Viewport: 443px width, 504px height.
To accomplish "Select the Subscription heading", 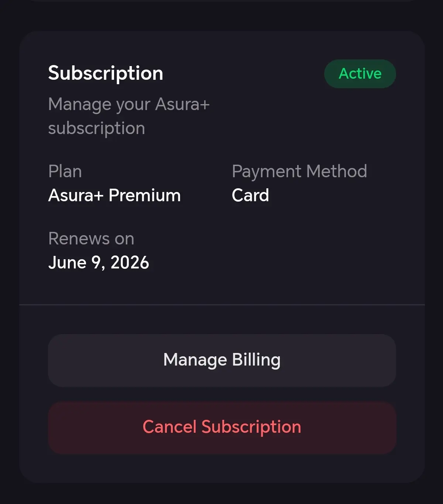I will (x=106, y=73).
